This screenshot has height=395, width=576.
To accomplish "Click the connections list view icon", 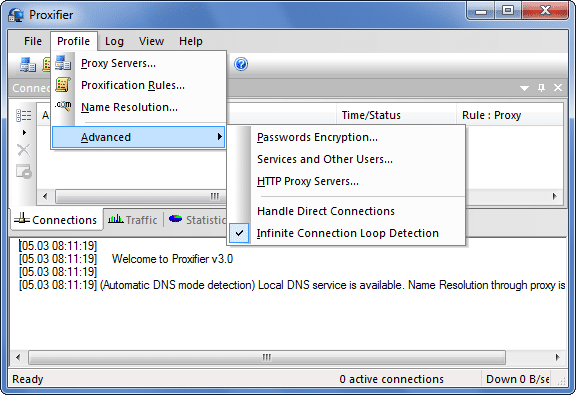I will [x=24, y=115].
